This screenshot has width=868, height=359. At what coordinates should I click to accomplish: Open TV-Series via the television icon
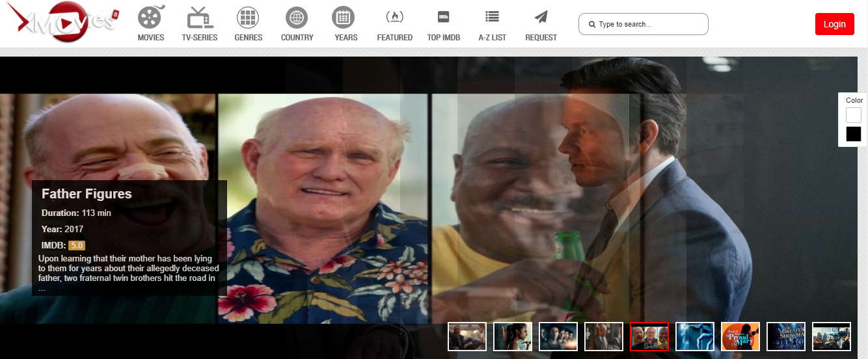click(200, 18)
